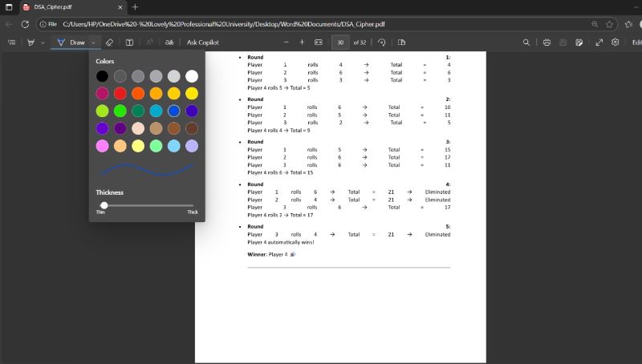The height and width of the screenshot is (364, 642).
Task: Activate the Add text tool
Action: coord(129,42)
